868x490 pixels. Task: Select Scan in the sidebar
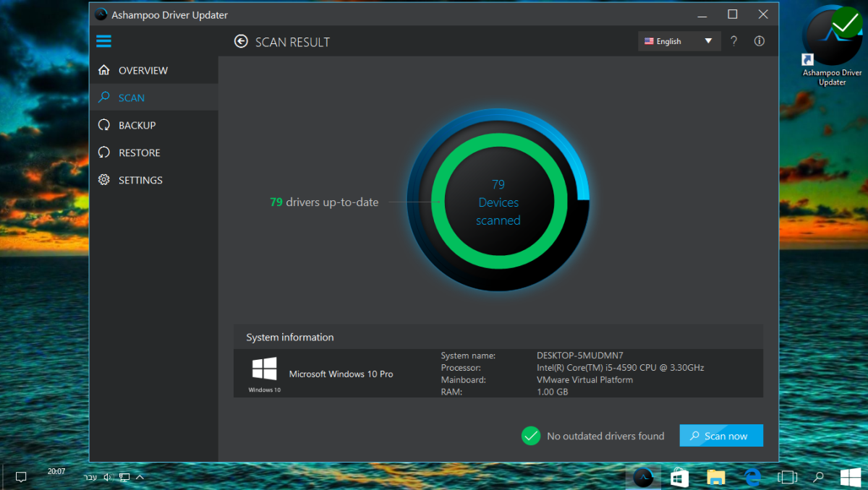coord(154,98)
